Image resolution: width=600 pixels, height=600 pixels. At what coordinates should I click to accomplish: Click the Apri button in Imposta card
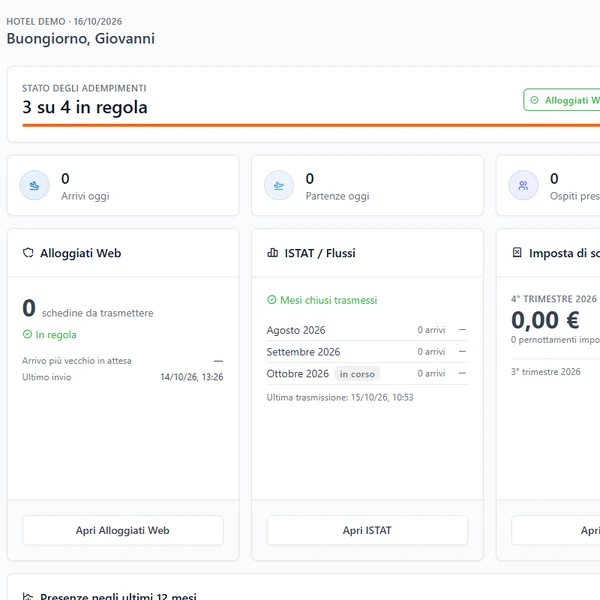pyautogui.click(x=556, y=530)
